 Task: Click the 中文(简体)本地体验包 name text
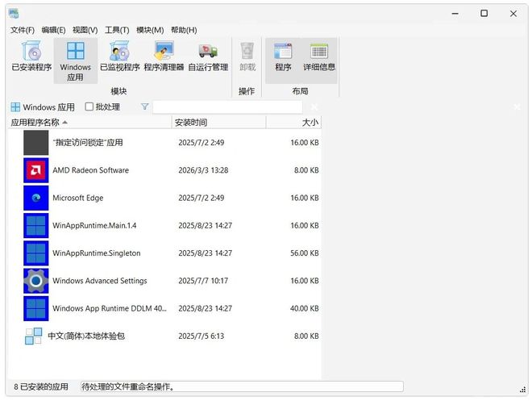[86, 336]
